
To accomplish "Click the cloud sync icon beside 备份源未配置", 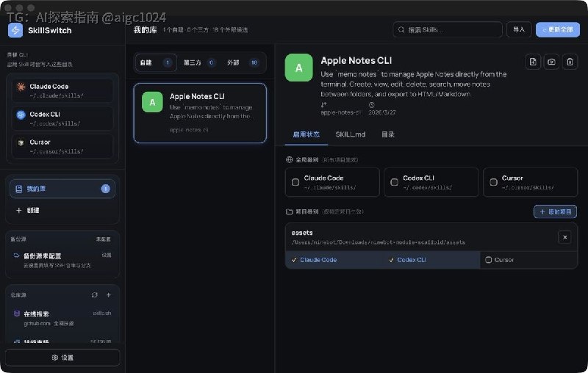I will pyautogui.click(x=16, y=256).
